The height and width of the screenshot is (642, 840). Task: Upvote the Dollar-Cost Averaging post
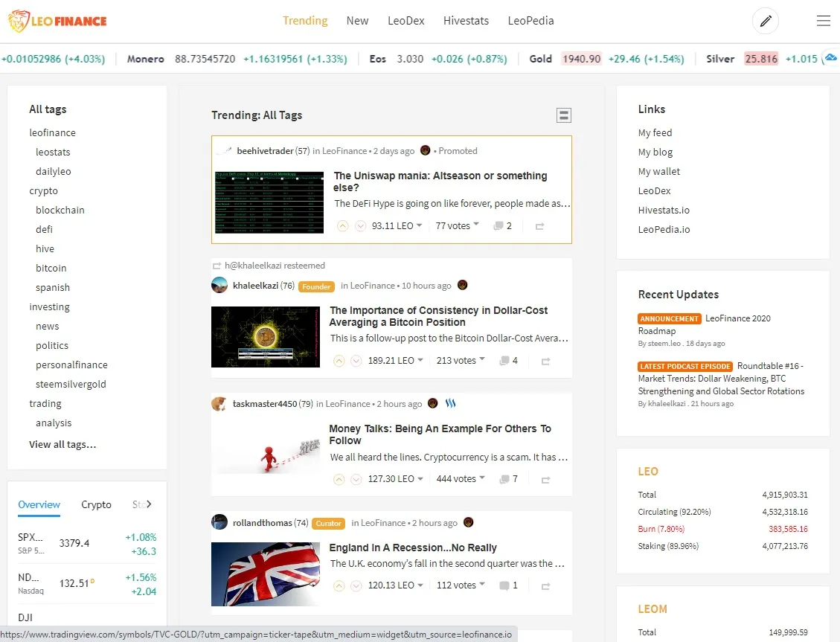pos(339,361)
